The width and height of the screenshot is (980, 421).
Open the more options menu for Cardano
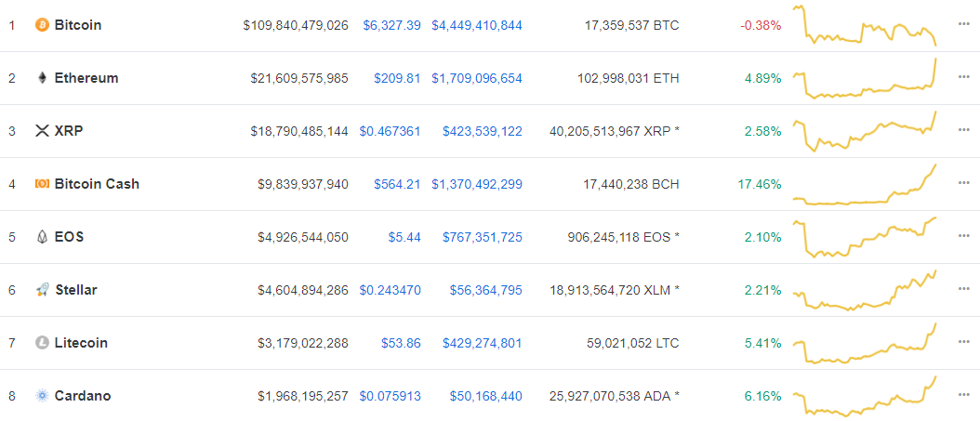[963, 395]
